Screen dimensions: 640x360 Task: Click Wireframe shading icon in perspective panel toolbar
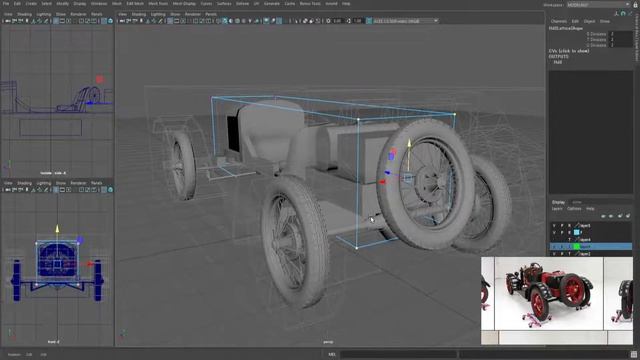click(x=218, y=20)
